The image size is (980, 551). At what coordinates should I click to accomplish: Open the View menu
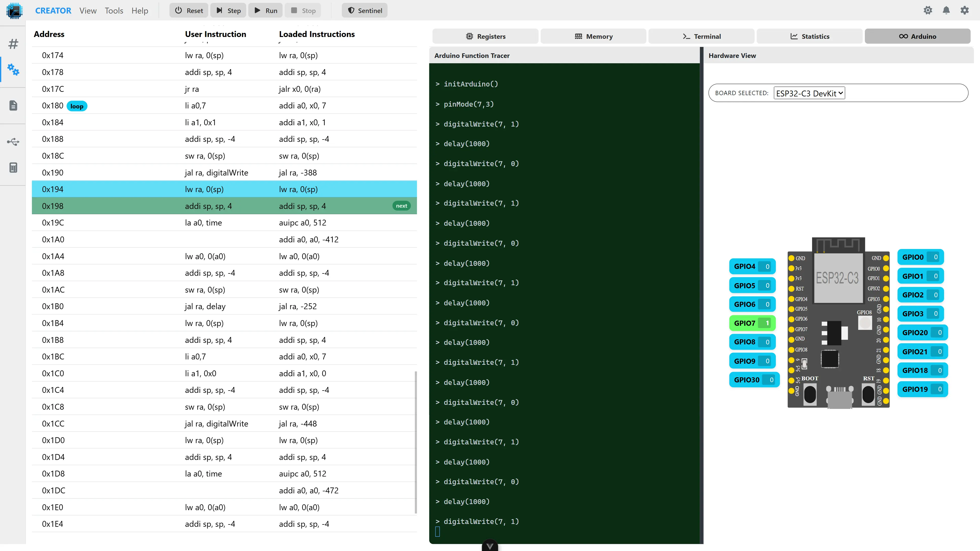[88, 11]
